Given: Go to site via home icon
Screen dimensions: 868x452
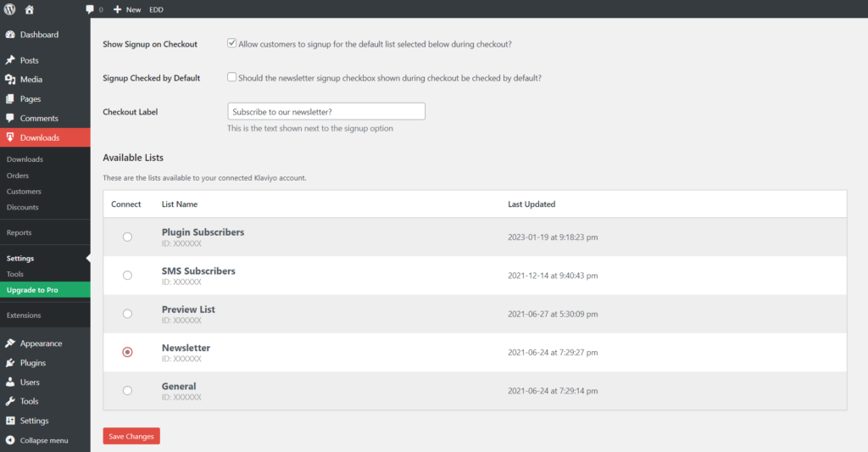Looking at the screenshot, I should point(30,9).
